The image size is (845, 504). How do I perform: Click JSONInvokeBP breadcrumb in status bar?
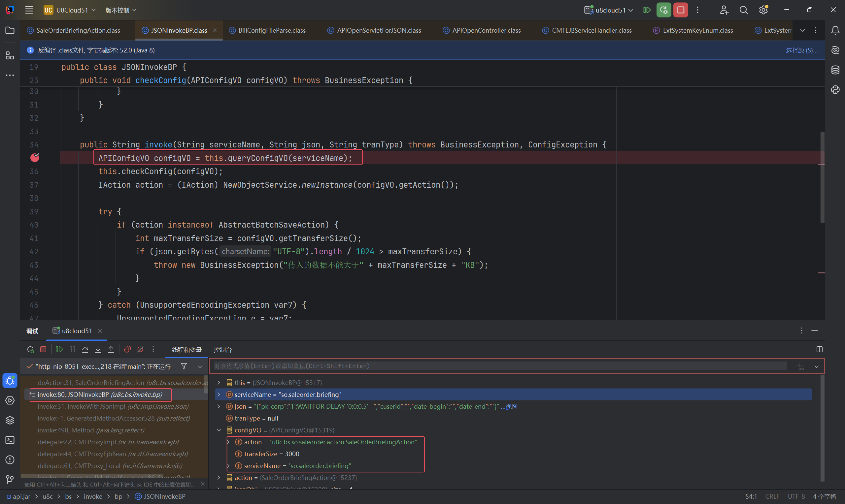(x=160, y=496)
